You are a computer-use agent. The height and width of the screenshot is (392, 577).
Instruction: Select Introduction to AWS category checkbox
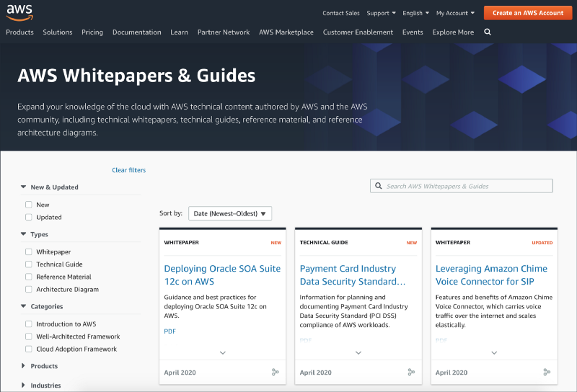(x=29, y=324)
